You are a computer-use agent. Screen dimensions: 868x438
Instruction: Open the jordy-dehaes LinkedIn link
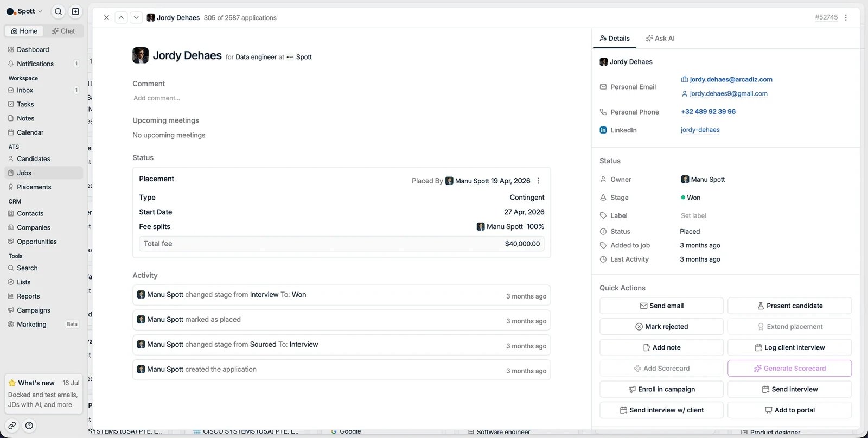(x=700, y=130)
